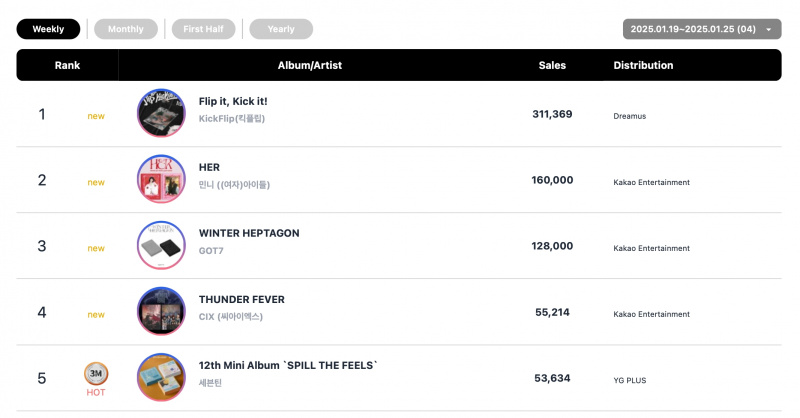Click the dropdown arrow beside the date range
The image size is (800, 418).
768,30
